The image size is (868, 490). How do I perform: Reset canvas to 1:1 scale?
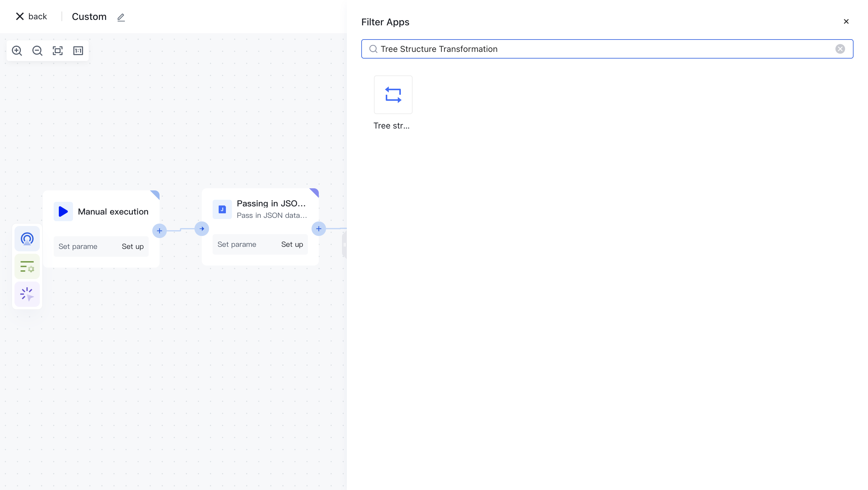click(x=78, y=51)
